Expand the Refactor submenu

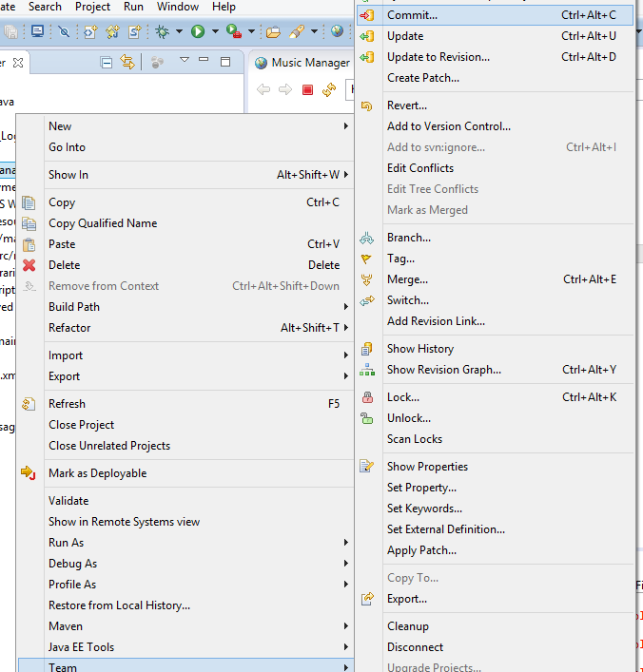[x=345, y=328]
